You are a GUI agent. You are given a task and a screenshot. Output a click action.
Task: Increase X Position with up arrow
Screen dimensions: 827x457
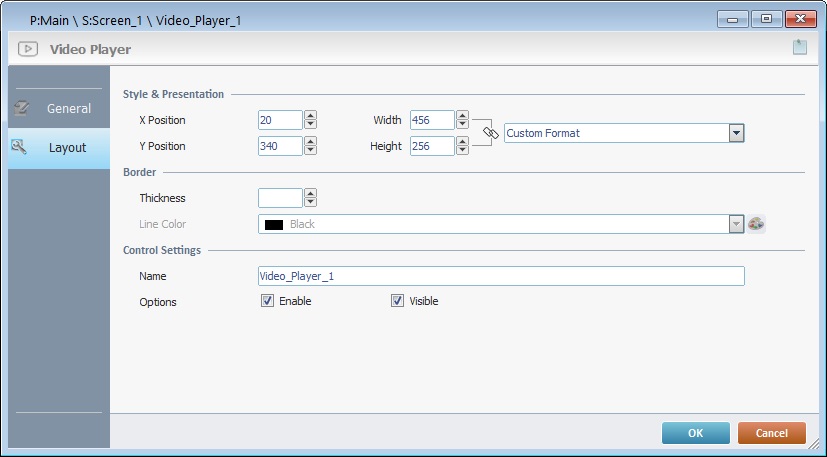tap(310, 116)
